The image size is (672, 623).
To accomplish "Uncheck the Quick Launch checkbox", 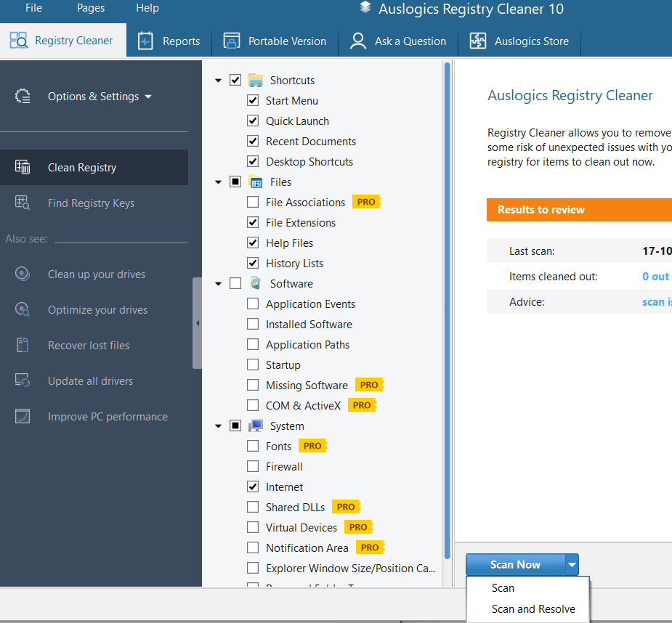I will (253, 121).
